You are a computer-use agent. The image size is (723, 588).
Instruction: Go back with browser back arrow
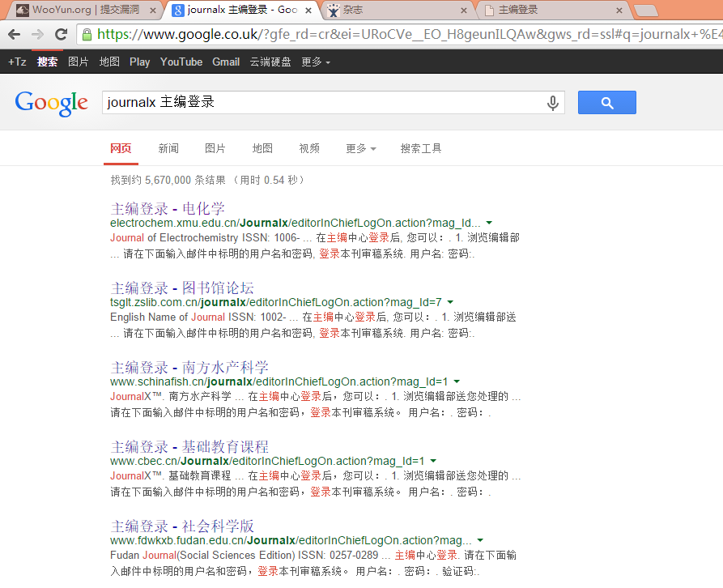click(x=15, y=34)
